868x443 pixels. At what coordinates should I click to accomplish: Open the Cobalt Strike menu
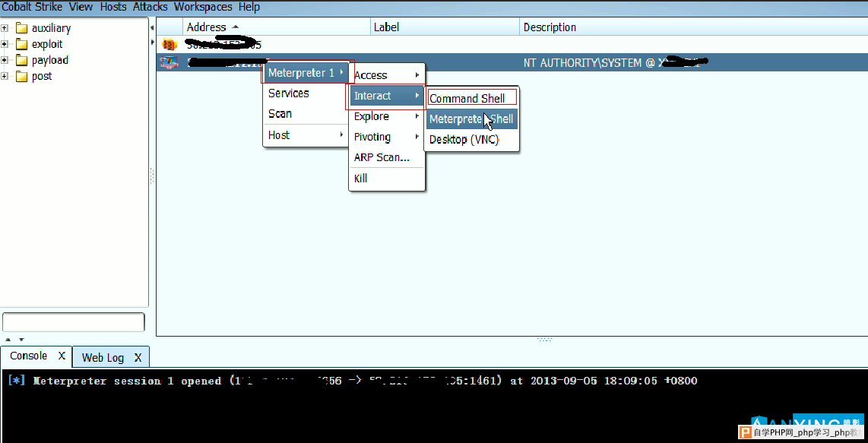pos(32,7)
